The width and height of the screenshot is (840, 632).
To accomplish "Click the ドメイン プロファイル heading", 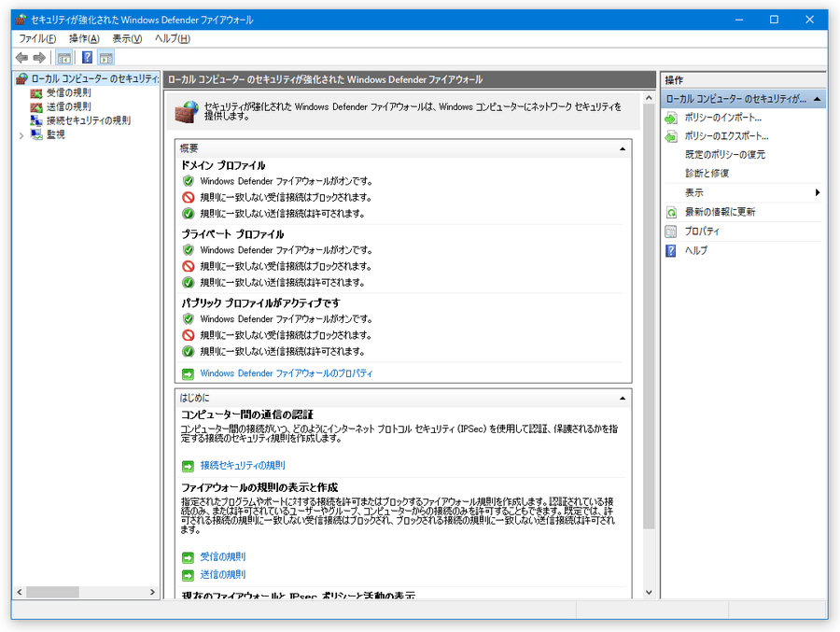I will click(x=223, y=165).
